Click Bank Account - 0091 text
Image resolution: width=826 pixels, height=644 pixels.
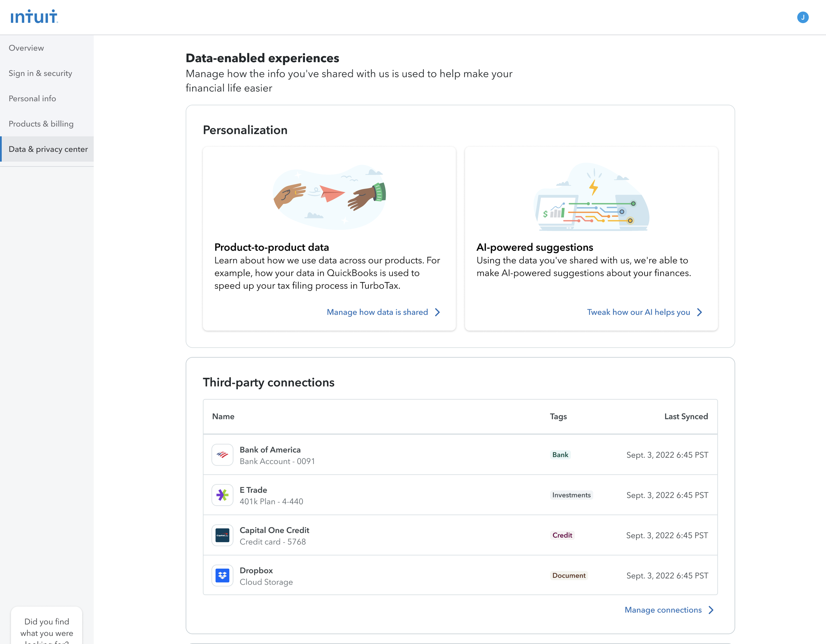[277, 461]
